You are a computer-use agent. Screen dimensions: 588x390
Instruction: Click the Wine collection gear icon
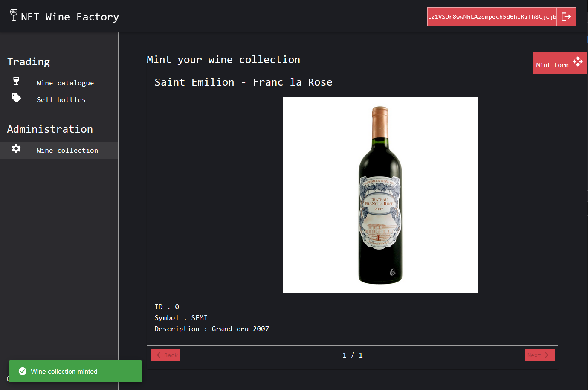[x=16, y=148]
